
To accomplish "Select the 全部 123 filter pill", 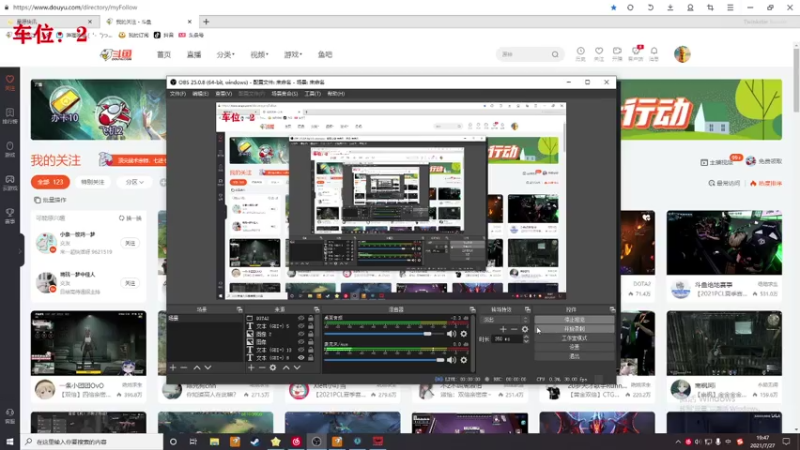I will pos(50,182).
